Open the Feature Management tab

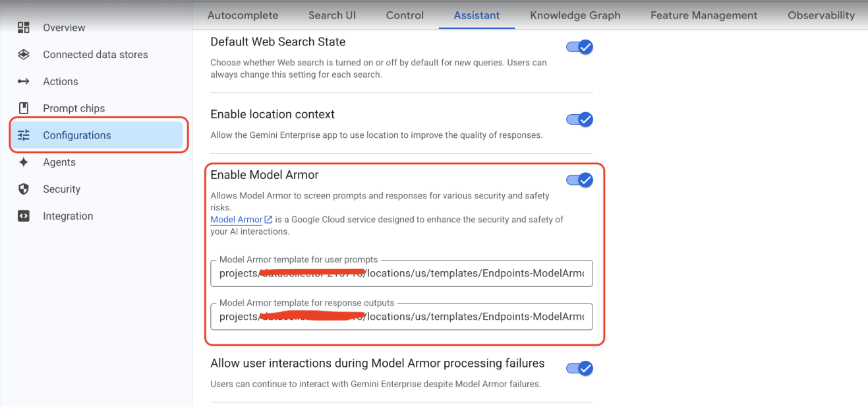[x=704, y=15]
